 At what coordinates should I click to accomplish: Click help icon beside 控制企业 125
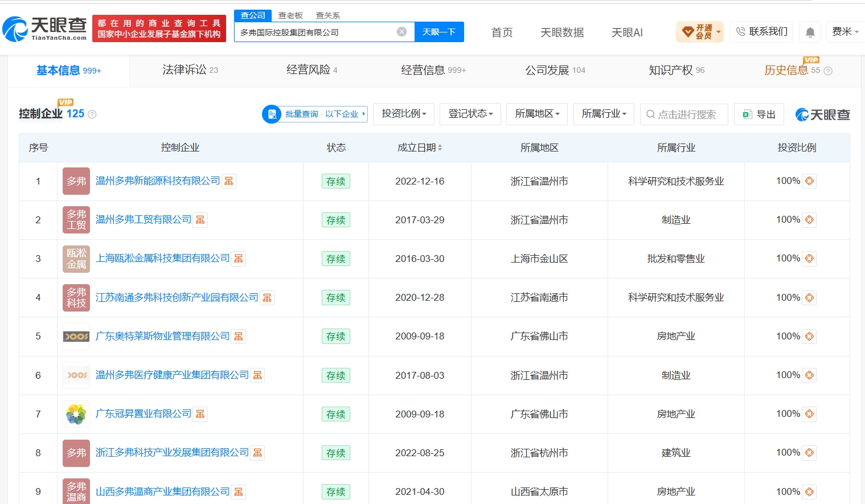[92, 114]
